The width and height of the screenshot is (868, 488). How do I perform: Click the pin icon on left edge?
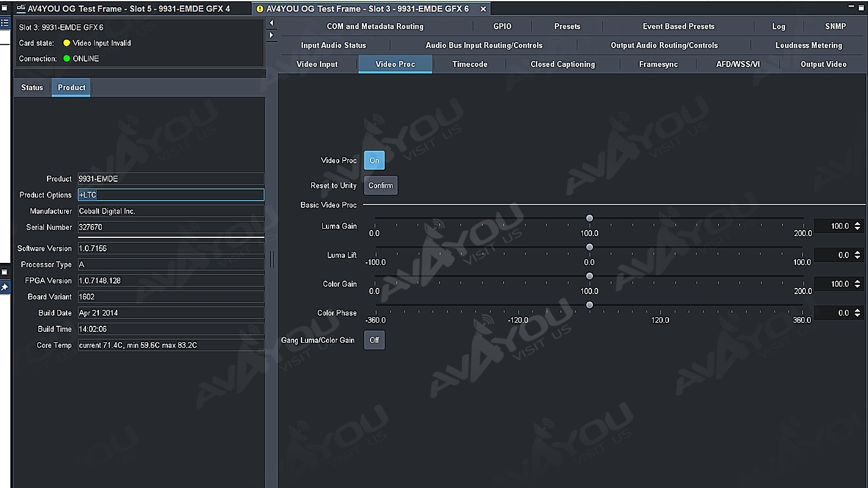4,287
